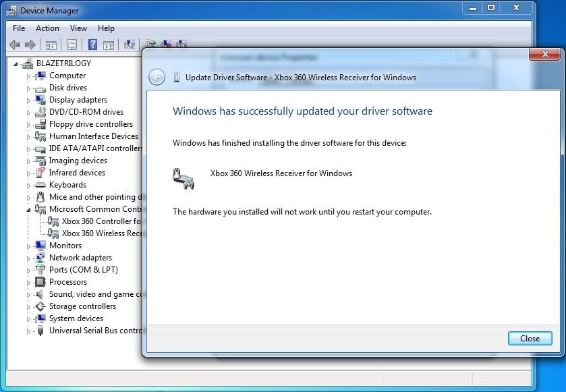Viewport: 566px width, 392px height.
Task: Click the back arrow in Update Driver dialog
Action: pos(157,77)
